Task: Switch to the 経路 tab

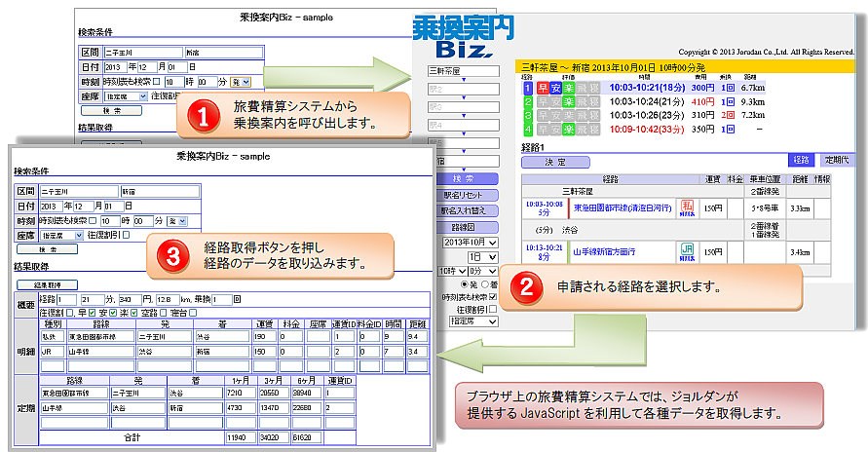Action: click(801, 160)
